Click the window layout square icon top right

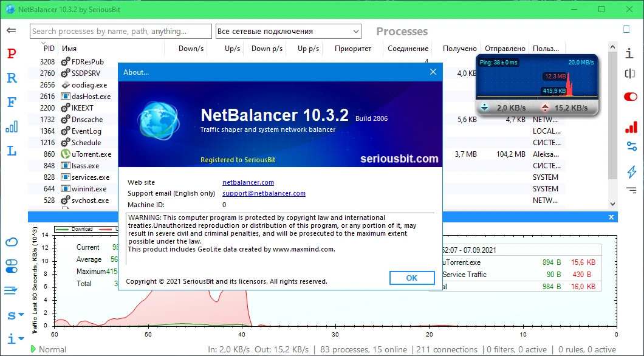pos(626,29)
